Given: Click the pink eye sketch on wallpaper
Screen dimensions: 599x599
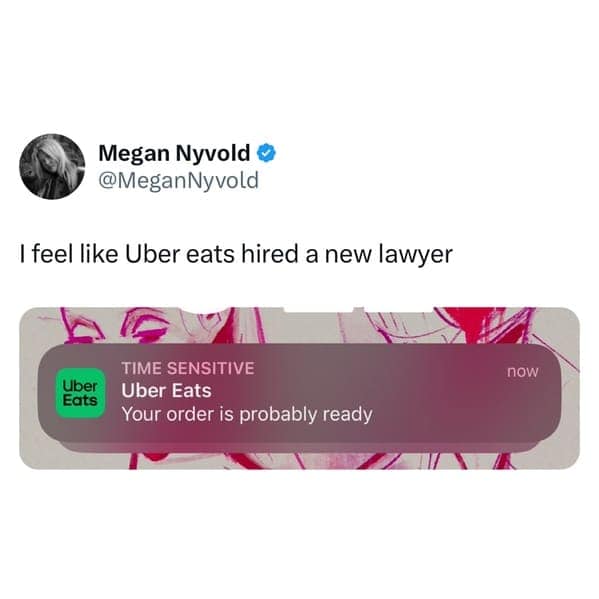Looking at the screenshot, I should (144, 325).
